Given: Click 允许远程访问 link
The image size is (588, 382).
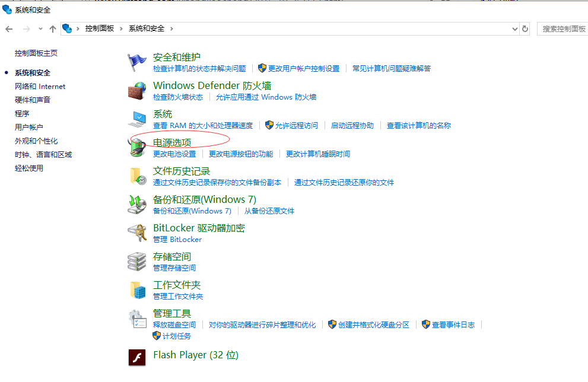Looking at the screenshot, I should click(297, 126).
